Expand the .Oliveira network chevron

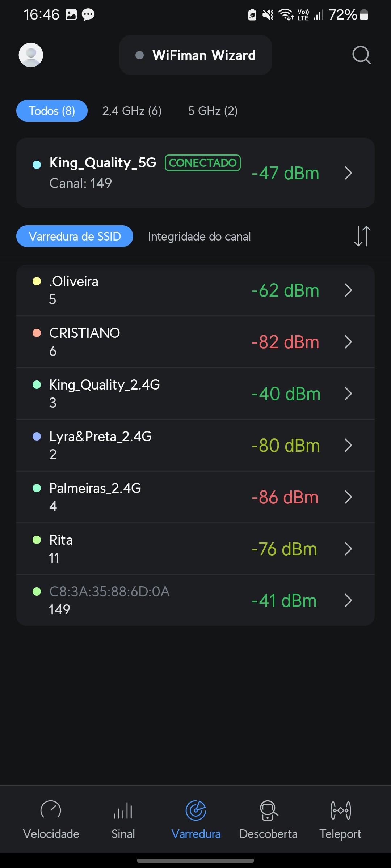[348, 290]
